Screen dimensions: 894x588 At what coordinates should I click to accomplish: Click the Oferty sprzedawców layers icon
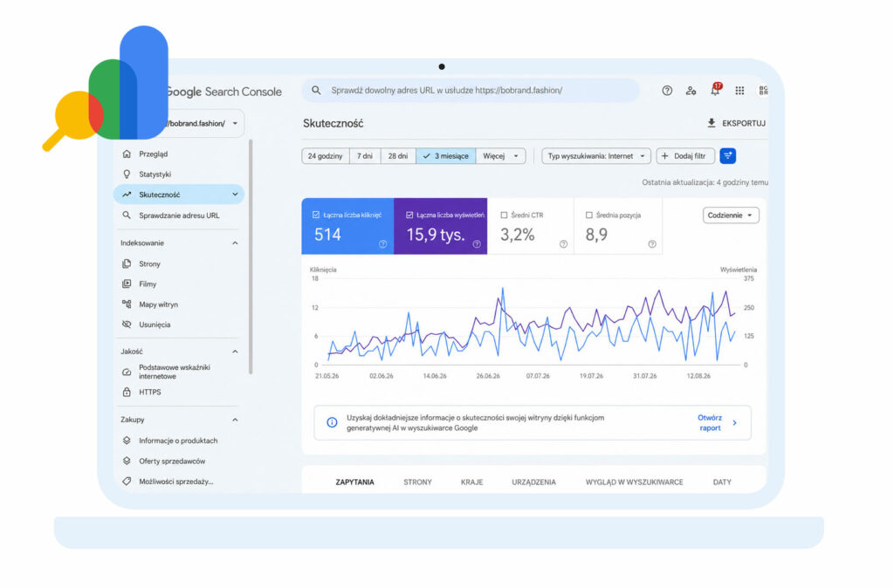[127, 461]
